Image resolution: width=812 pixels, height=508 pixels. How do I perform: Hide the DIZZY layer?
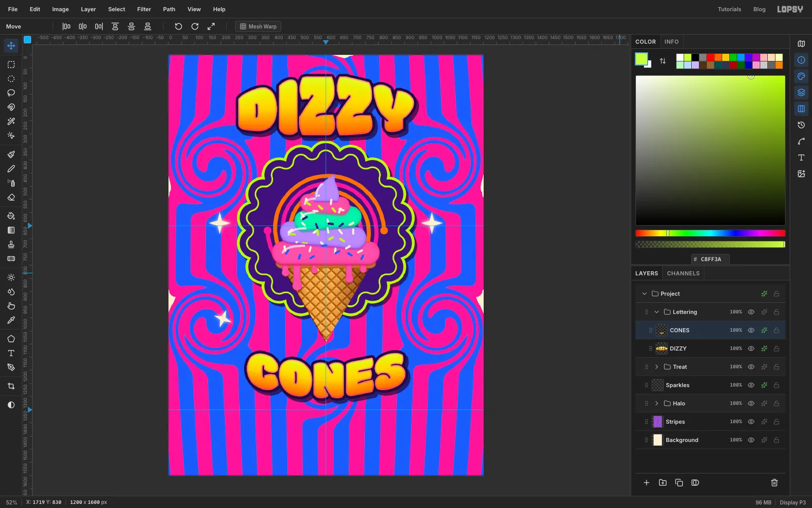pyautogui.click(x=751, y=348)
